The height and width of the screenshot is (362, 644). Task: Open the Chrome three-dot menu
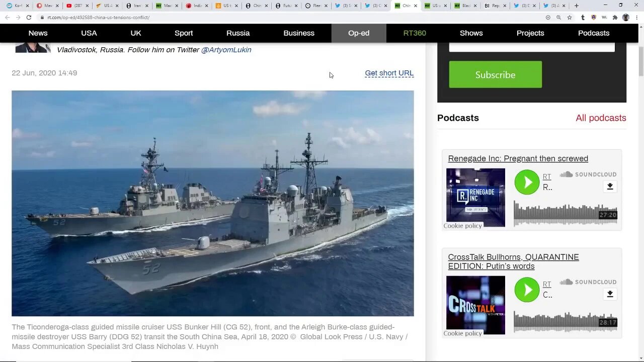[637, 17]
